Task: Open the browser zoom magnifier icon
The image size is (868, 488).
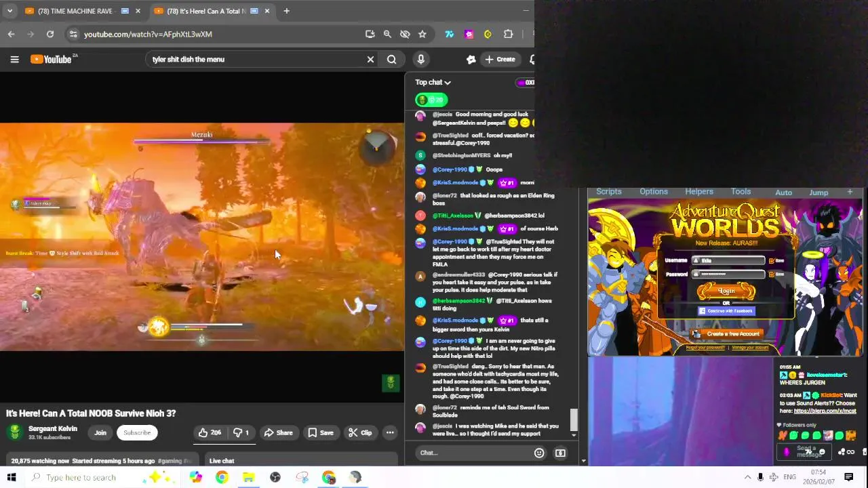Action: [387, 34]
